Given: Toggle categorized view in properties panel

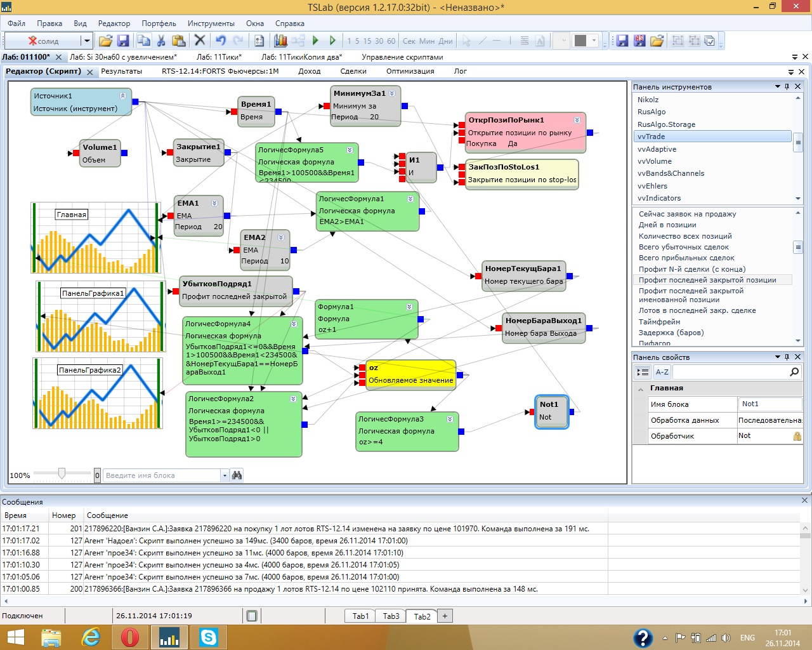Looking at the screenshot, I should tap(643, 372).
